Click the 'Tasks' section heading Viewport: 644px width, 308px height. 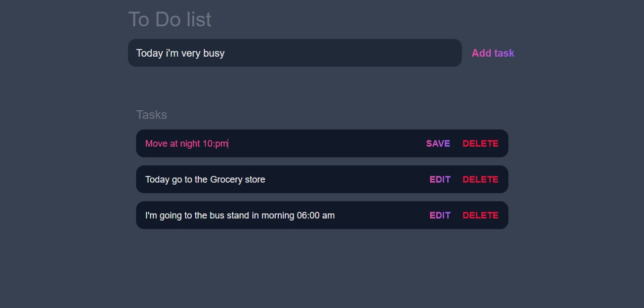click(x=151, y=115)
